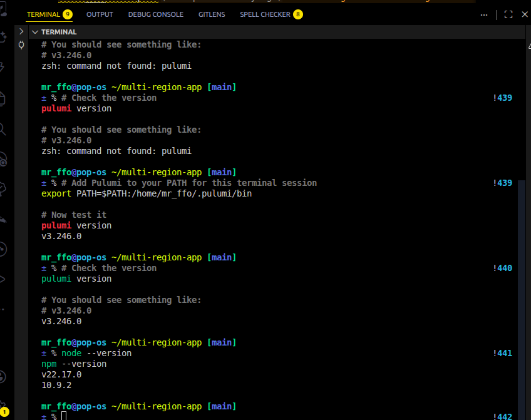The image size is (531, 420).
Task: Maximize the panel size
Action: 508,14
